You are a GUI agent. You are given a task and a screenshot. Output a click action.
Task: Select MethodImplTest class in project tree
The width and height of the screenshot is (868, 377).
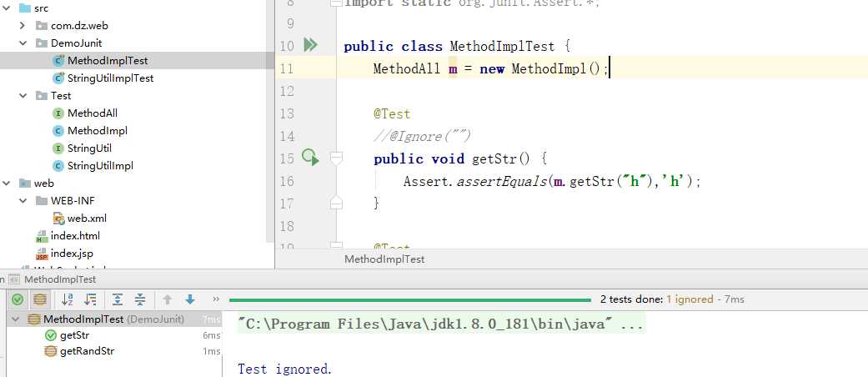[x=108, y=61]
